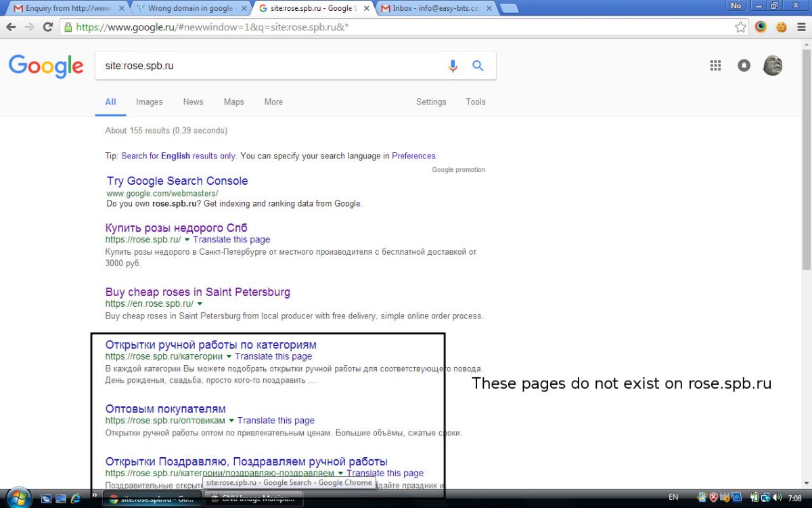Image resolution: width=812 pixels, height=508 pixels.
Task: Start voice search with the microphone
Action: click(x=453, y=66)
